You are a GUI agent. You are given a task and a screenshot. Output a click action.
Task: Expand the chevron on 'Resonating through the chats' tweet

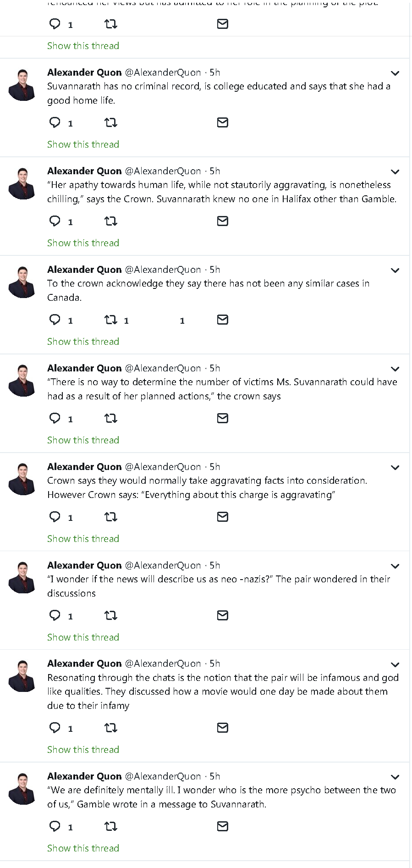click(395, 665)
